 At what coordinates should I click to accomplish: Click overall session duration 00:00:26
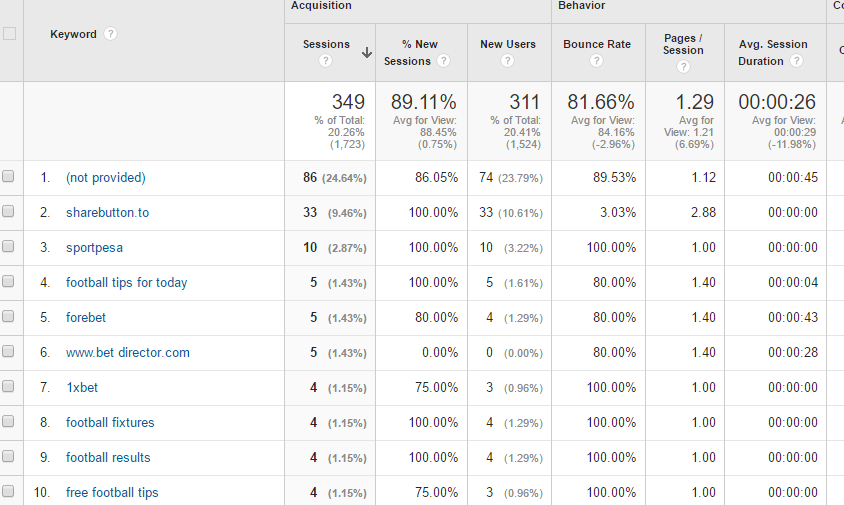coord(777,102)
